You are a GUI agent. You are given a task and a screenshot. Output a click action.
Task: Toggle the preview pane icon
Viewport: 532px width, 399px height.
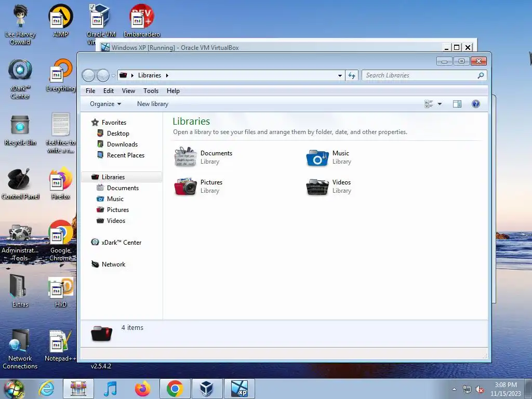[457, 104]
